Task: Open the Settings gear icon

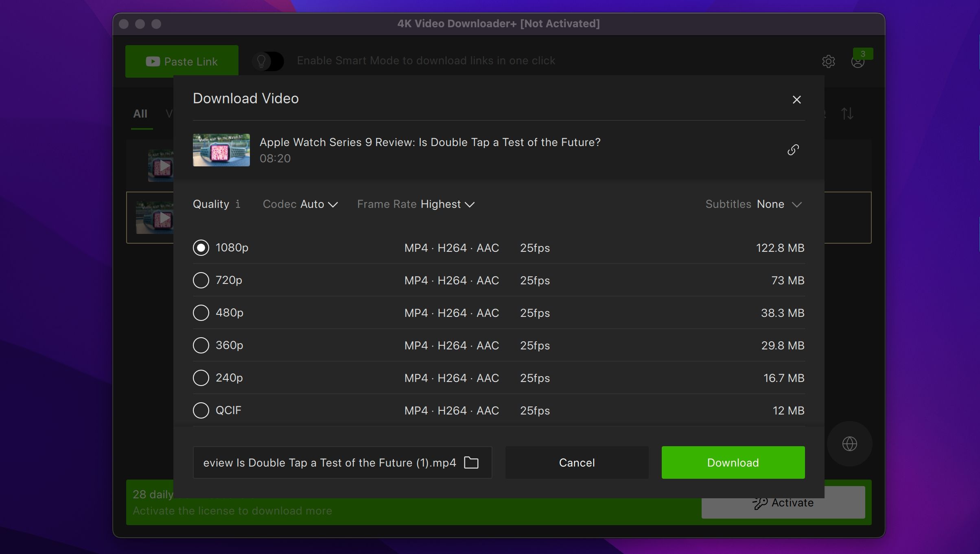Action: (829, 61)
